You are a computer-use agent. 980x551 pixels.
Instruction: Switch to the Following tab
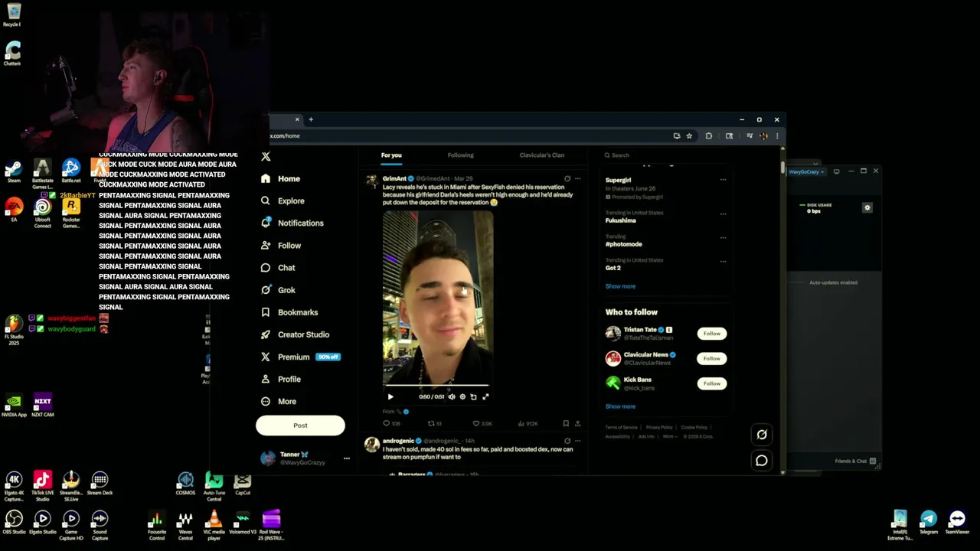(460, 155)
